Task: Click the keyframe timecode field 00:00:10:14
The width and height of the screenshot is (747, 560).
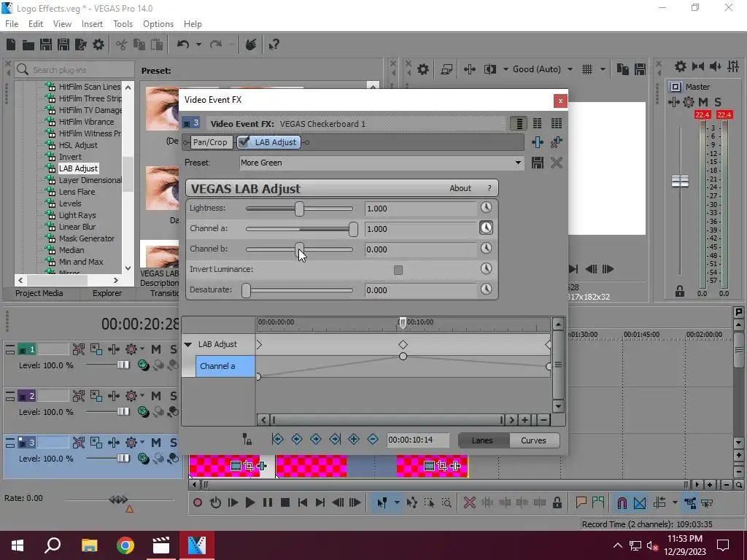Action: point(418,440)
